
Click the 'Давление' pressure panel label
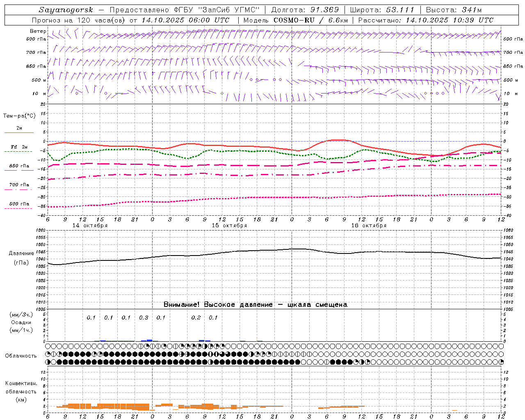21,253
